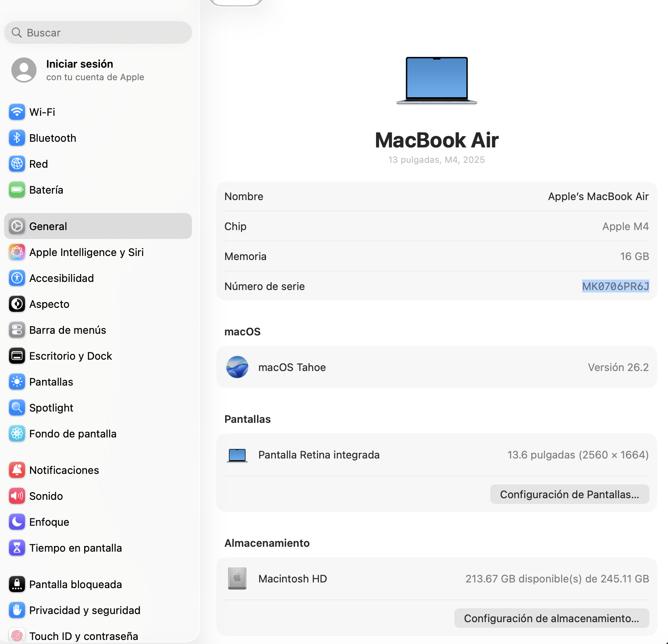The width and height of the screenshot is (668, 644).
Task: Select Escritorio y Dock in sidebar
Action: click(70, 356)
